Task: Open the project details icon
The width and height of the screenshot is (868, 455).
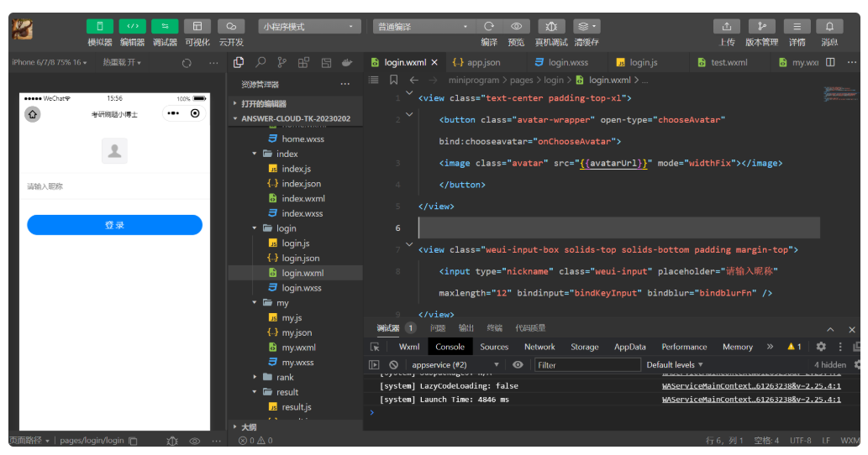Action: point(797,26)
